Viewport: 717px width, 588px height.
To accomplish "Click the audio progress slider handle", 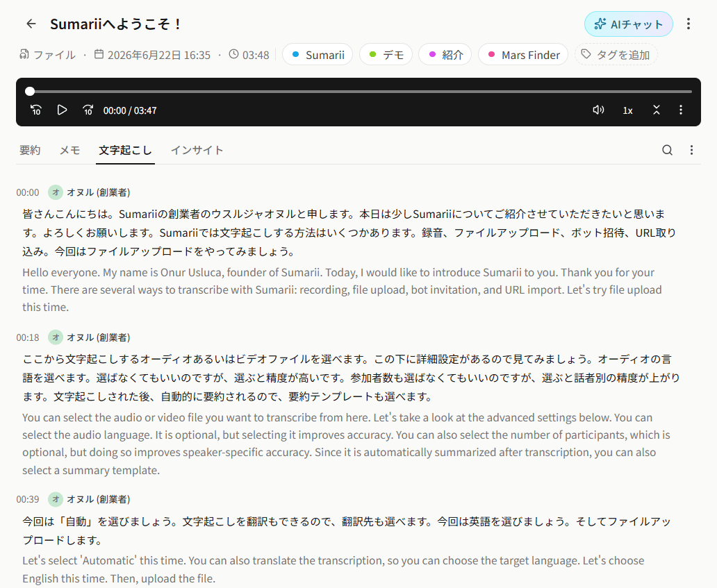I will tap(30, 92).
